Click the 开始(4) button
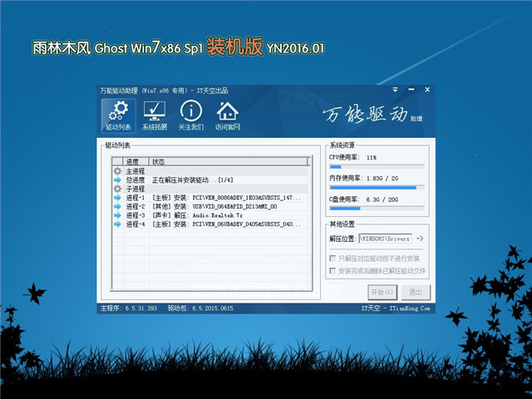The width and height of the screenshot is (532, 399). [382, 292]
